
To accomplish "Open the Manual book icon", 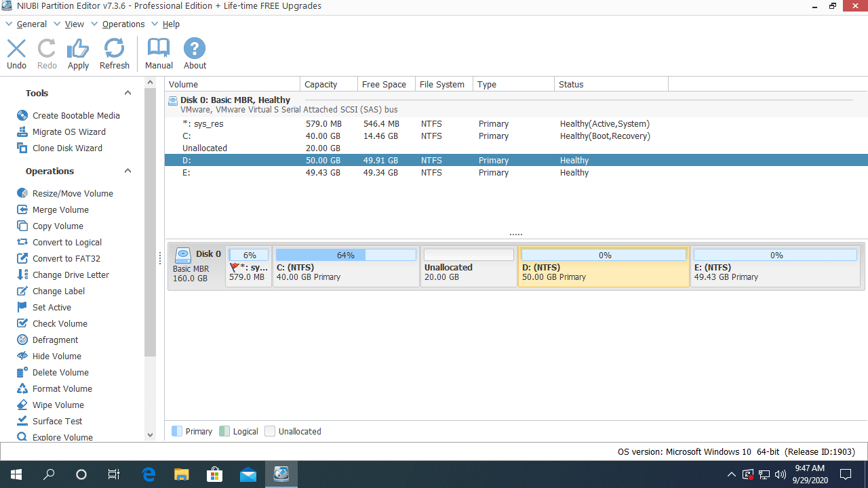I will pos(159,54).
